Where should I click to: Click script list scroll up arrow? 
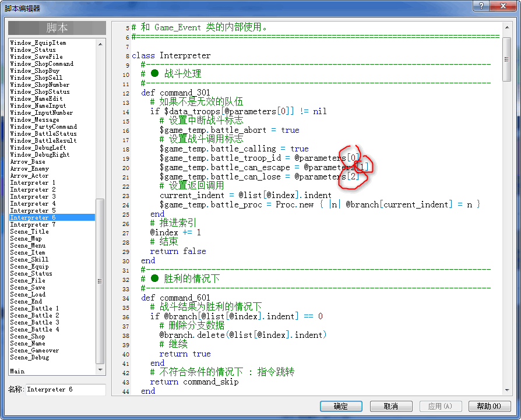click(x=100, y=44)
